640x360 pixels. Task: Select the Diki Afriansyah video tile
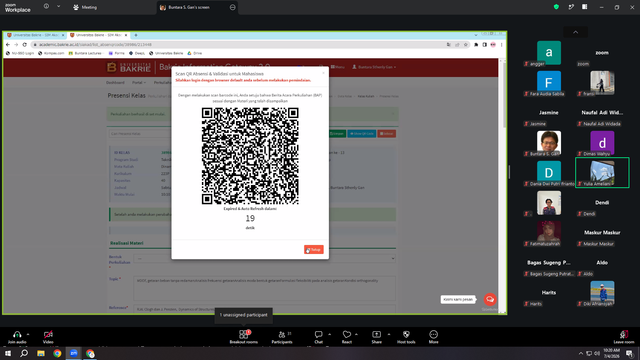pyautogui.click(x=602, y=293)
